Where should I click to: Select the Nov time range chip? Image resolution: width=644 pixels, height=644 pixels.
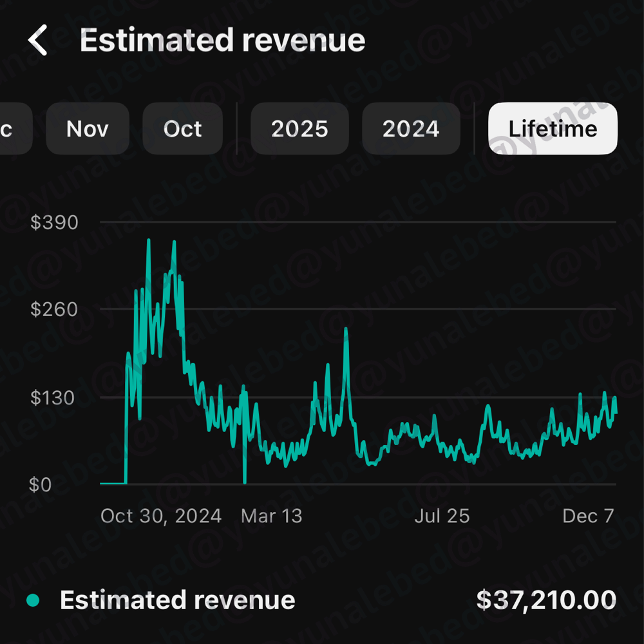click(x=88, y=129)
